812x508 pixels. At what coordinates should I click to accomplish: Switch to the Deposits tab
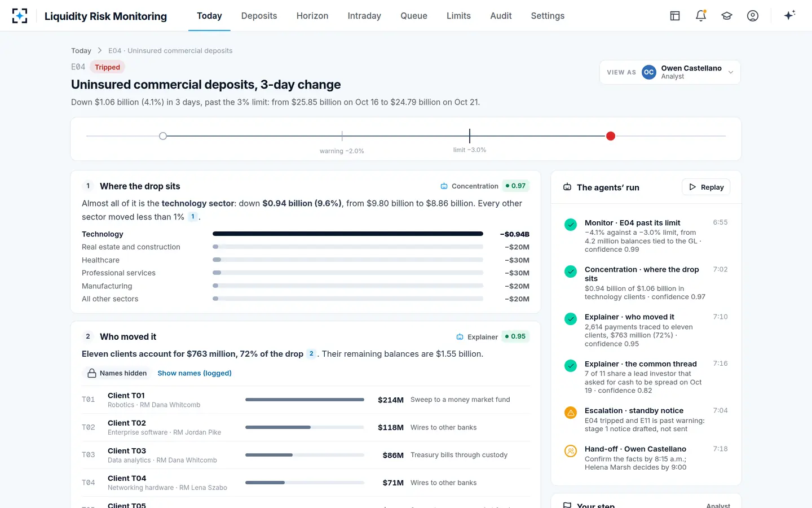[x=259, y=16]
